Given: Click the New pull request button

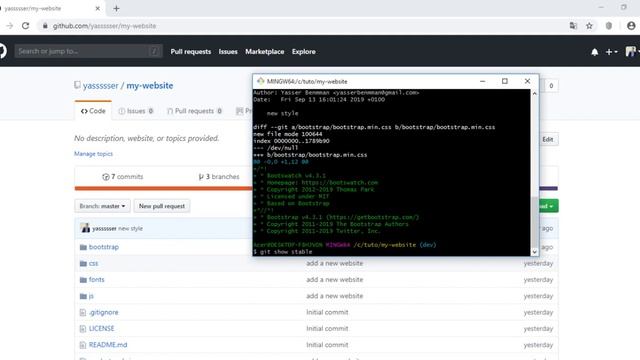Looking at the screenshot, I should 162,206.
